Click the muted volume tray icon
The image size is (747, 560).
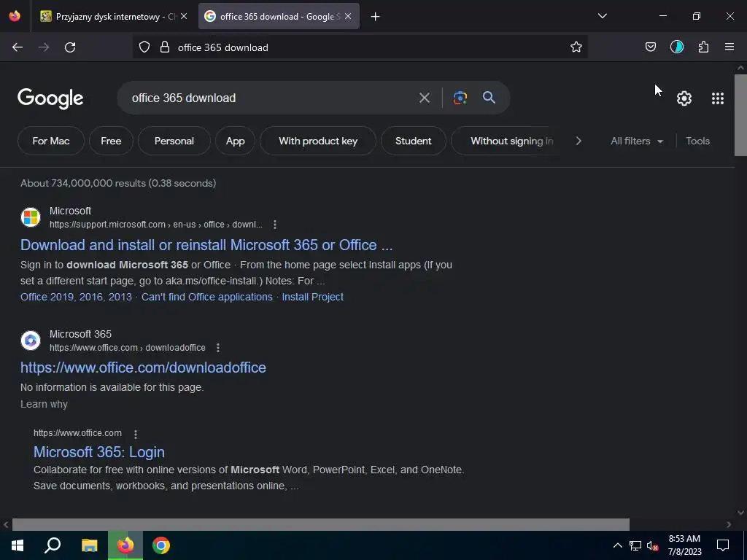(x=652, y=545)
